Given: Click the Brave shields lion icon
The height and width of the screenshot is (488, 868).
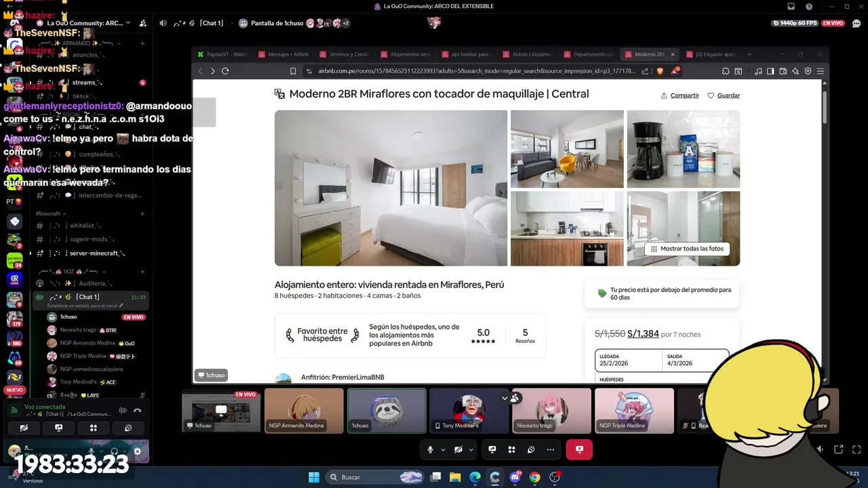Looking at the screenshot, I should (x=660, y=70).
